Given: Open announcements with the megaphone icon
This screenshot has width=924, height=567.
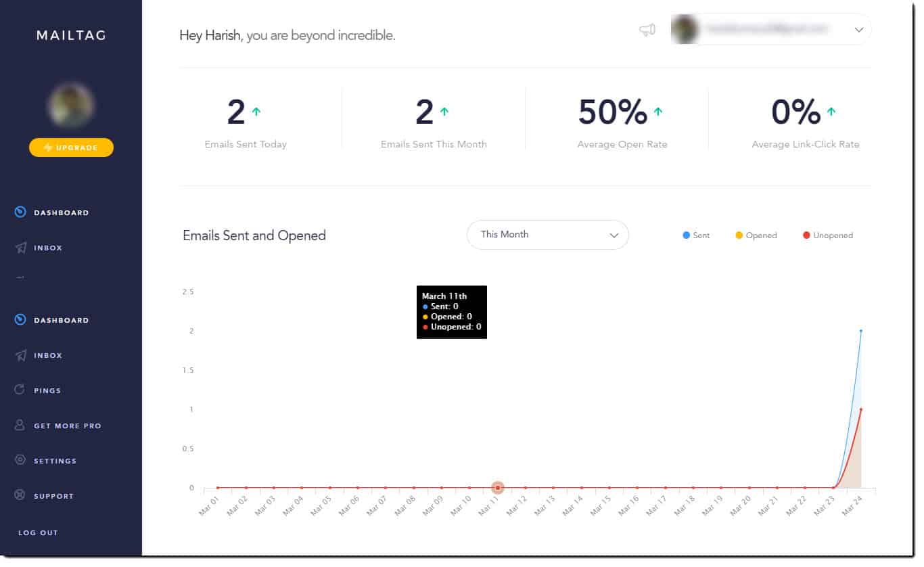Looking at the screenshot, I should click(647, 30).
